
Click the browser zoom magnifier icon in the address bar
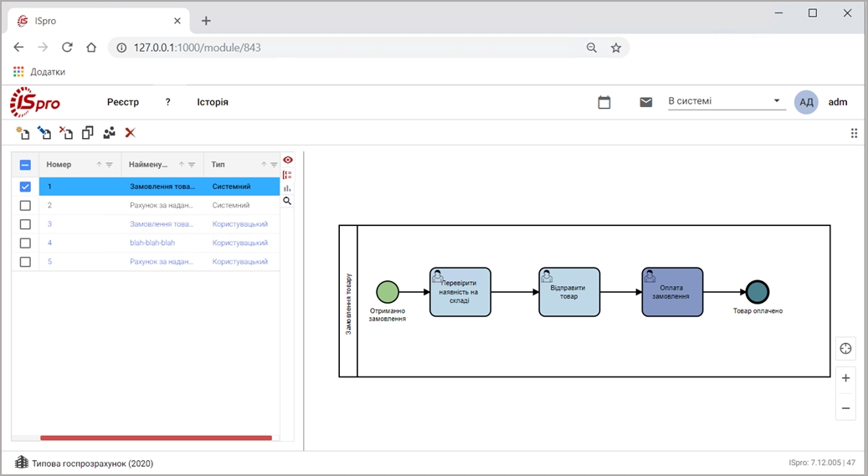coord(592,48)
